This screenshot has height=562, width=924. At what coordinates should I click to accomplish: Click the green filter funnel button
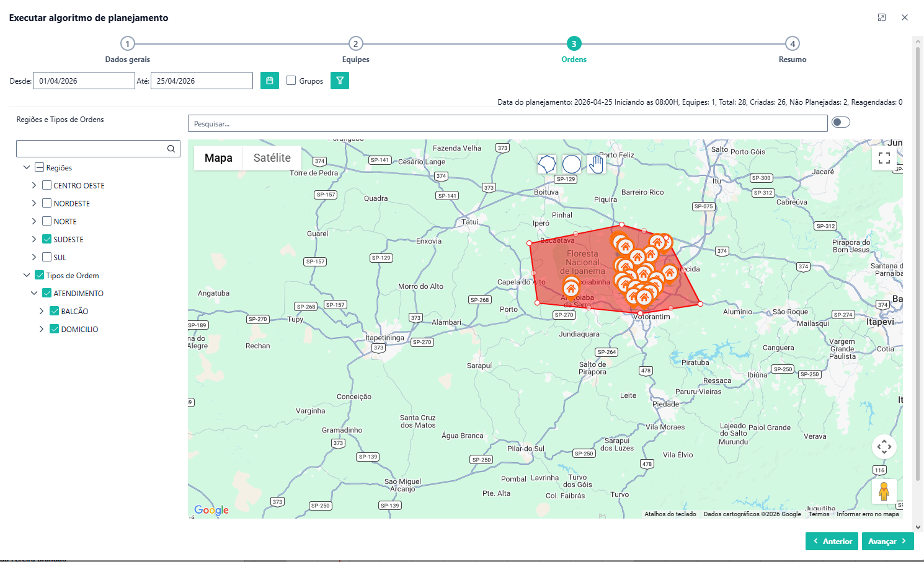click(340, 81)
